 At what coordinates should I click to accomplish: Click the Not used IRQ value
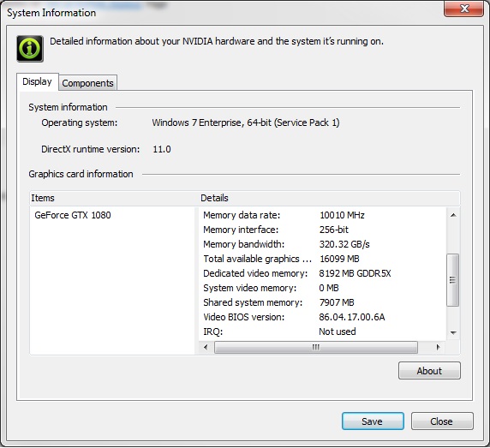pos(338,332)
